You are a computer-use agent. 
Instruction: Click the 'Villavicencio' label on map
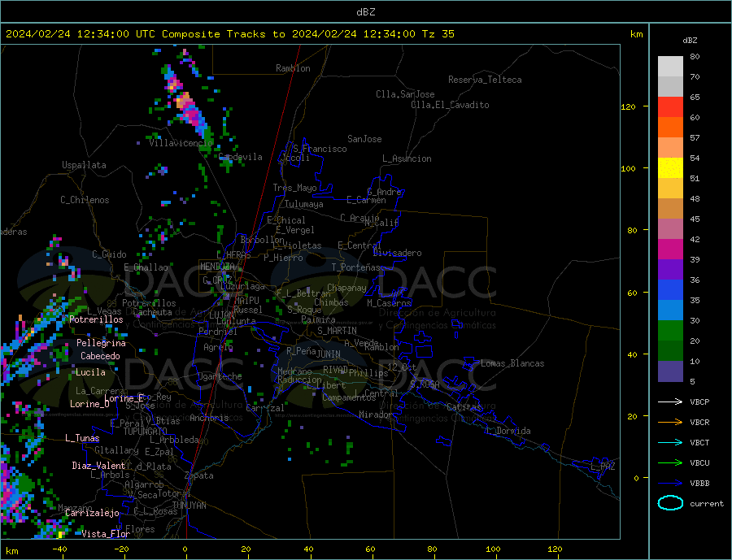181,143
